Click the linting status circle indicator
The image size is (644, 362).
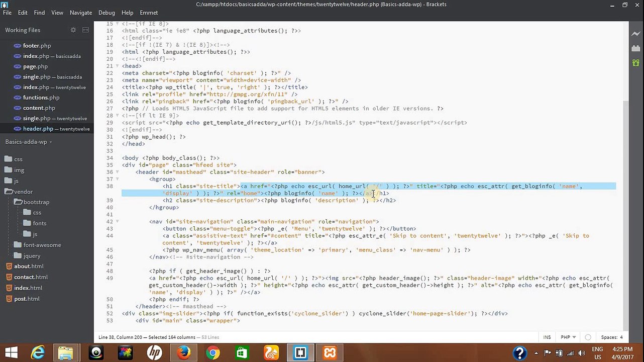[x=588, y=337]
